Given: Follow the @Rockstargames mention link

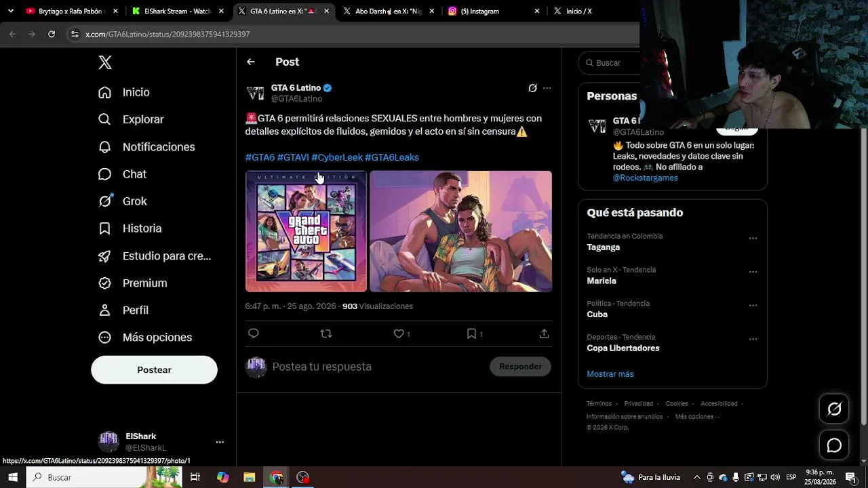Looking at the screenshot, I should point(646,178).
